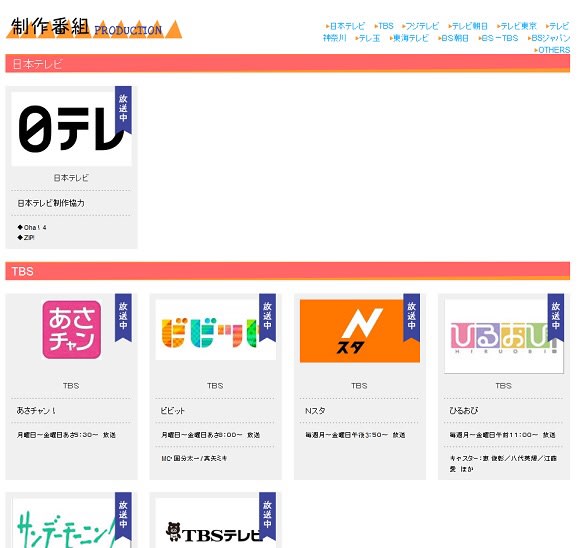Click the TBSテレビ bear logo
The height and width of the screenshot is (548, 578).
pos(215,523)
